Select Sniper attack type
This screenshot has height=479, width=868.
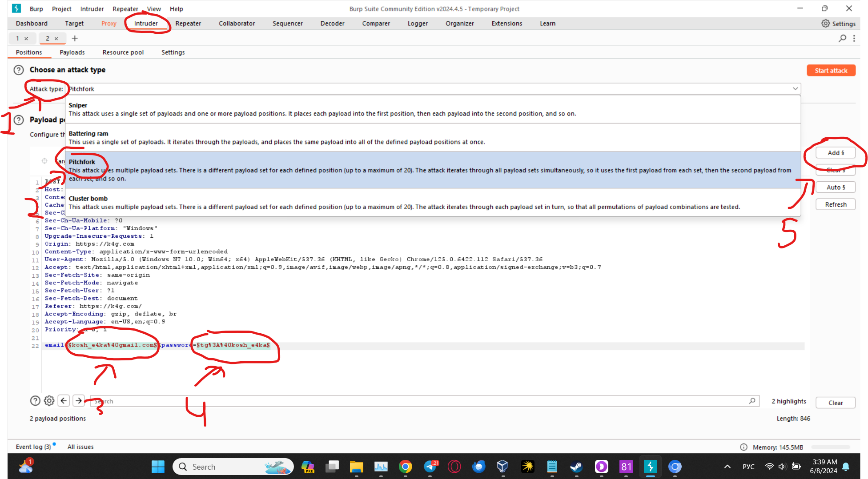coord(433,109)
